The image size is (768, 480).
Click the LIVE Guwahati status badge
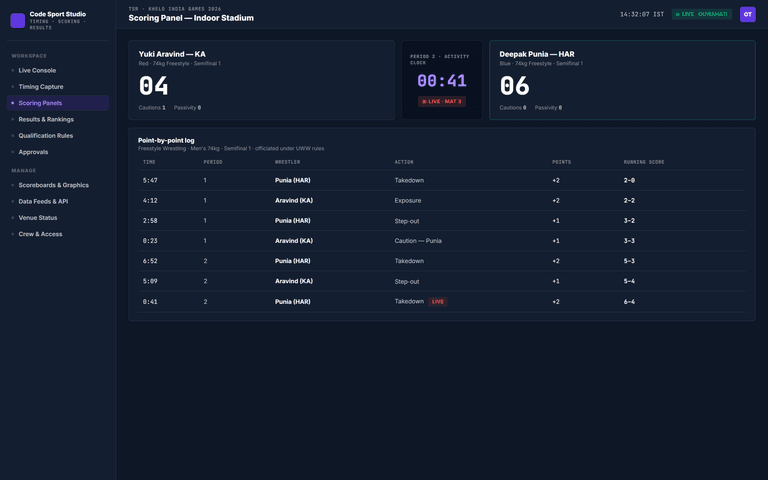701,14
